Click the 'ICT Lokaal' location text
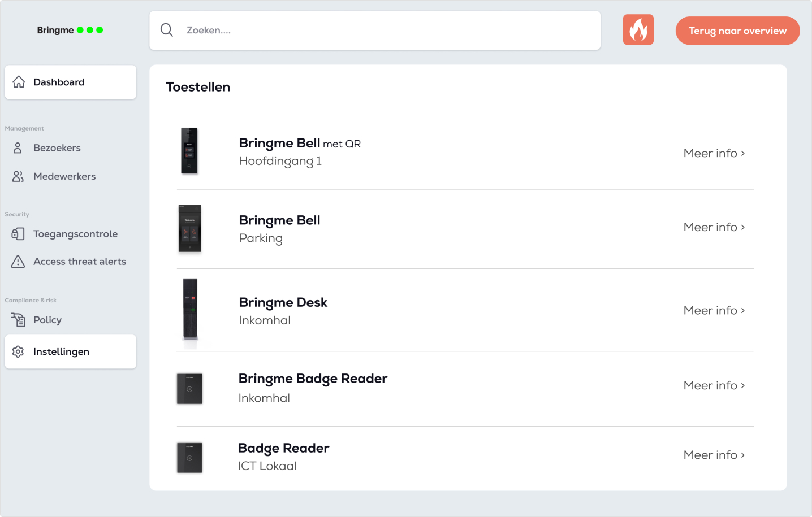Screen dimensions: 812x517 pyautogui.click(x=267, y=466)
